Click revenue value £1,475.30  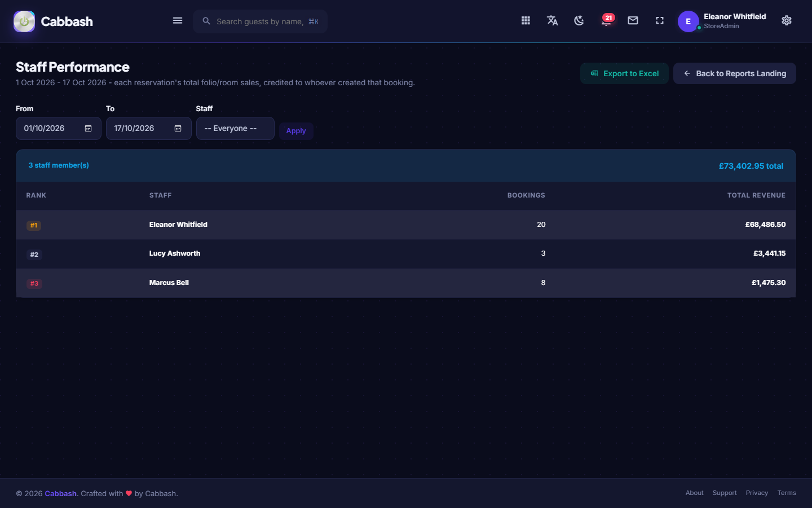[769, 283]
